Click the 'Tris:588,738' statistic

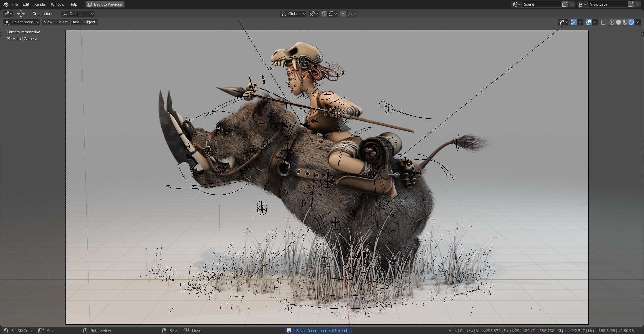pos(543,331)
